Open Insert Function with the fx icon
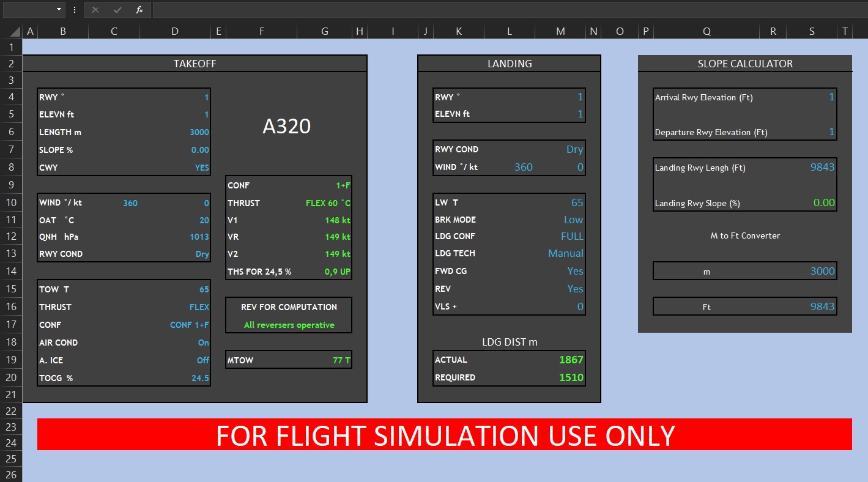Screen dimensions: 868x482 [139, 10]
